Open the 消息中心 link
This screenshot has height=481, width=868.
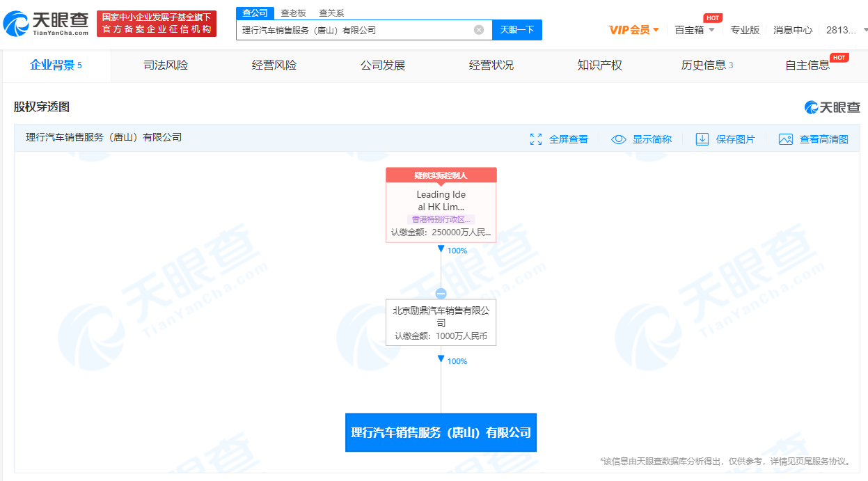[793, 30]
